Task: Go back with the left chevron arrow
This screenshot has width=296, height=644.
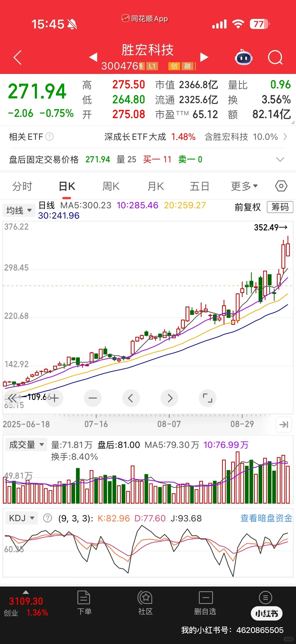Action: (17, 58)
